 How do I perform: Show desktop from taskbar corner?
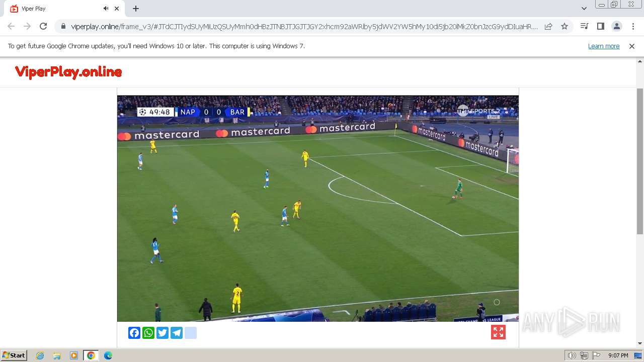pyautogui.click(x=639, y=355)
